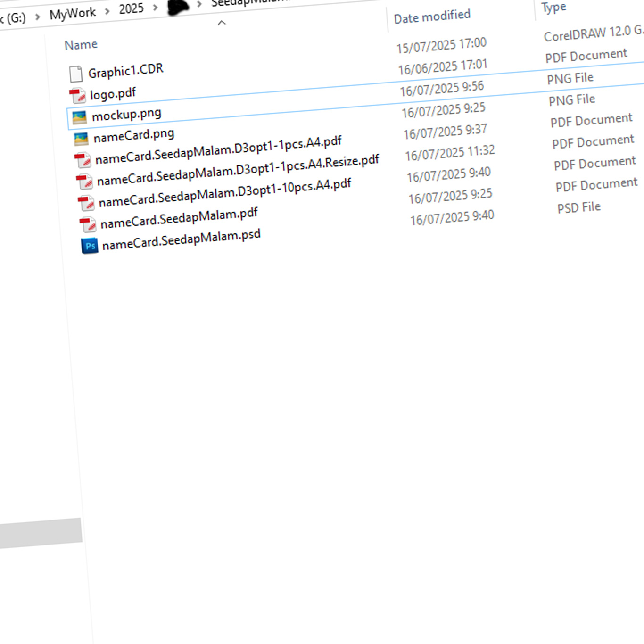644x644 pixels.
Task: Expand the chevron before MyWork in breadcrumb
Action: (38, 17)
